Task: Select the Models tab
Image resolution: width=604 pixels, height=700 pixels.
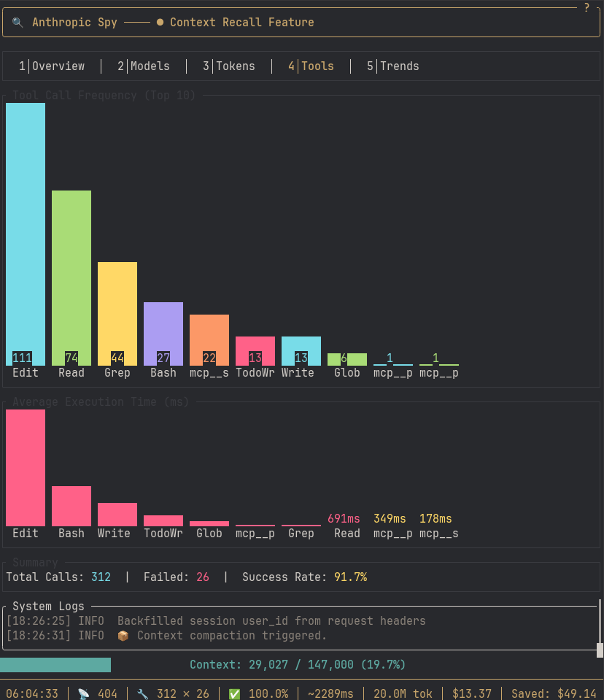Action: point(143,66)
